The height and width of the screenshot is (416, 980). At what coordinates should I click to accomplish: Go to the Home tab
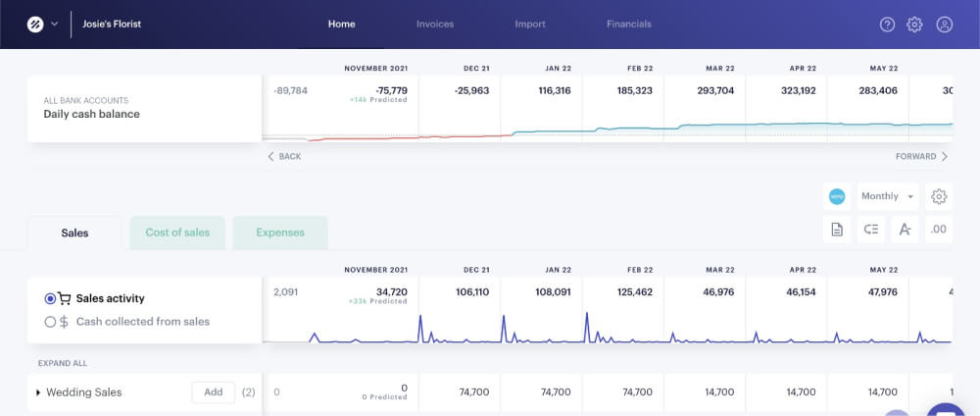[341, 25]
